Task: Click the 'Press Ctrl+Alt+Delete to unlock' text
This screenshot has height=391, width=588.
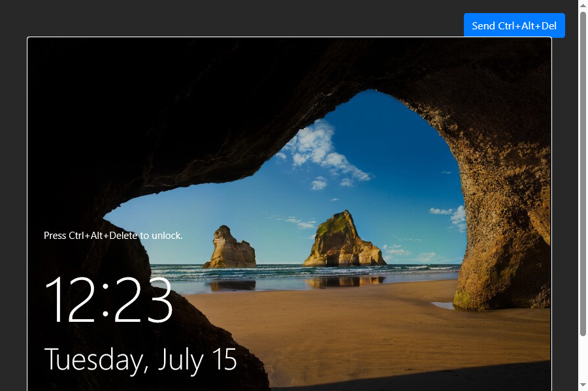Action: tap(113, 236)
